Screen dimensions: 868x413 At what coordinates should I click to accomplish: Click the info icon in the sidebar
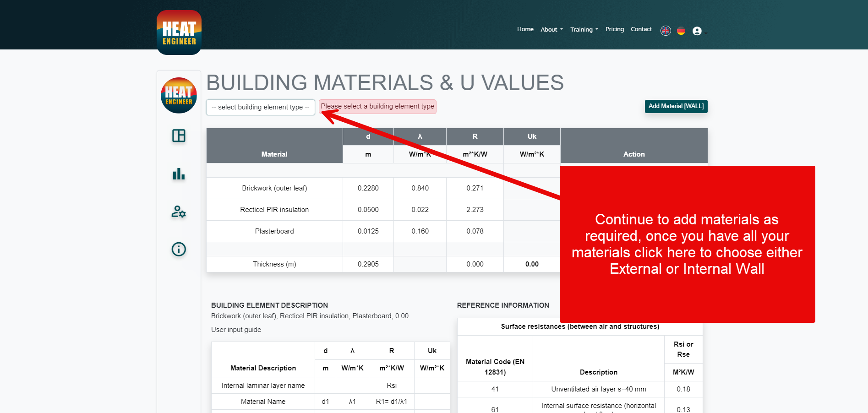179,249
